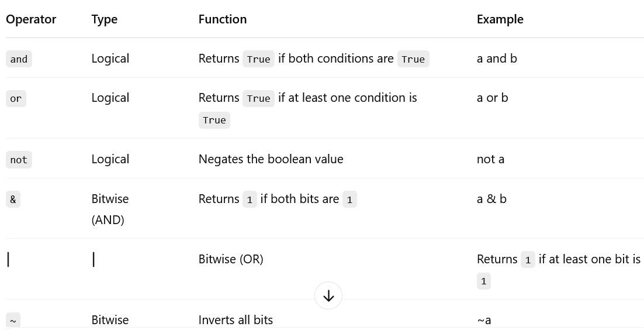644x330 pixels.
Task: Click the scroll-down arrow button
Action: point(328,296)
